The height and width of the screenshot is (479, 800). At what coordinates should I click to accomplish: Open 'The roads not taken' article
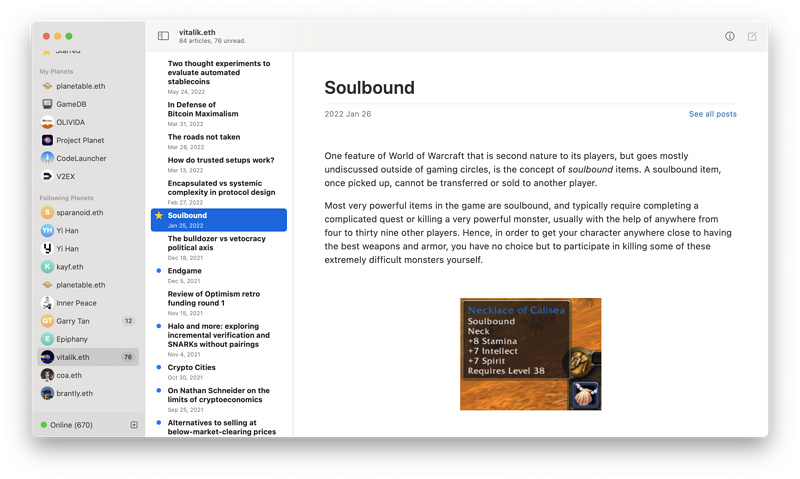pos(204,137)
